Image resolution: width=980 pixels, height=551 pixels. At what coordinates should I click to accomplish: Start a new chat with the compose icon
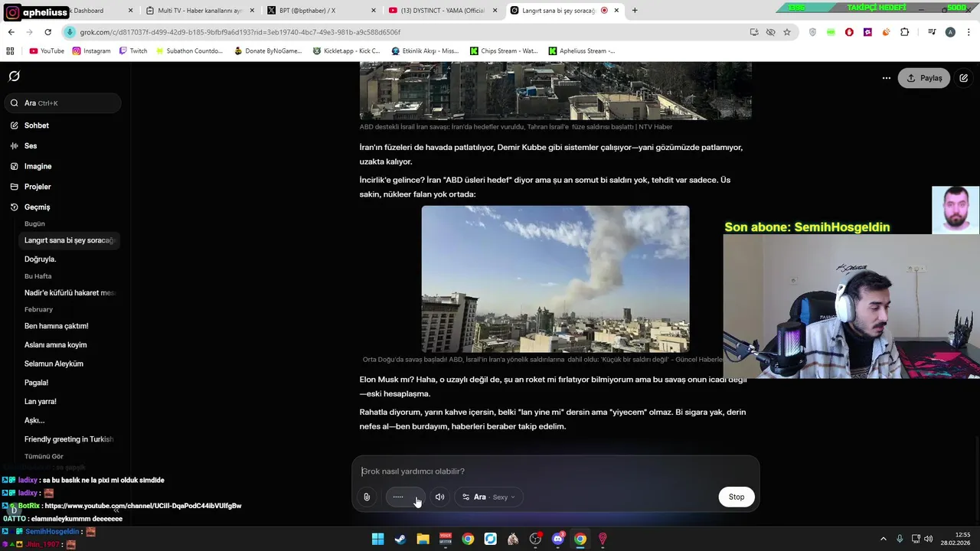pos(964,78)
